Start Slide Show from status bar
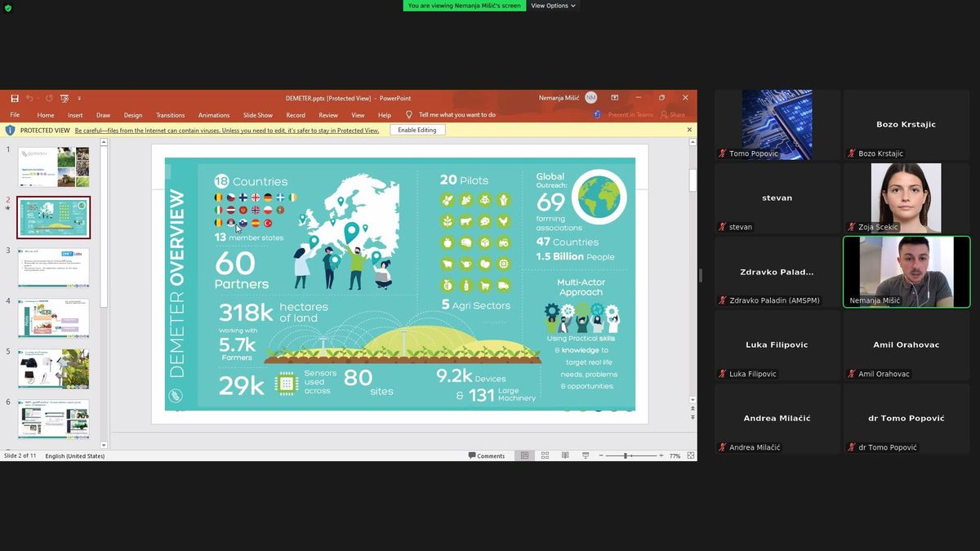The width and height of the screenshot is (980, 551). point(586,455)
